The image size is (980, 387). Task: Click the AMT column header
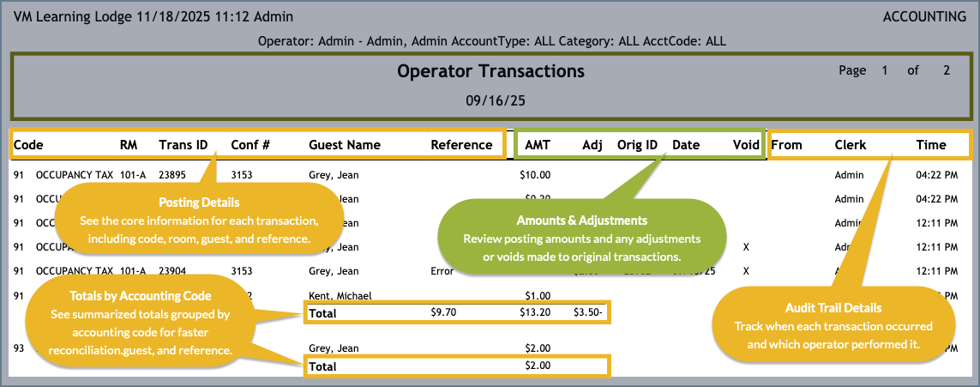click(537, 145)
